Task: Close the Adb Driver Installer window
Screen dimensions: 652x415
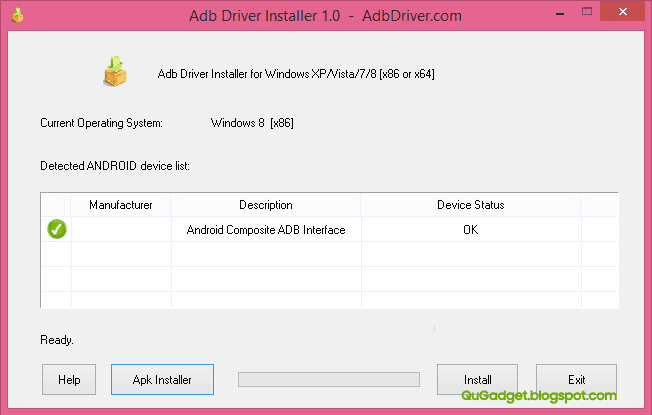Action: pyautogui.click(x=622, y=11)
